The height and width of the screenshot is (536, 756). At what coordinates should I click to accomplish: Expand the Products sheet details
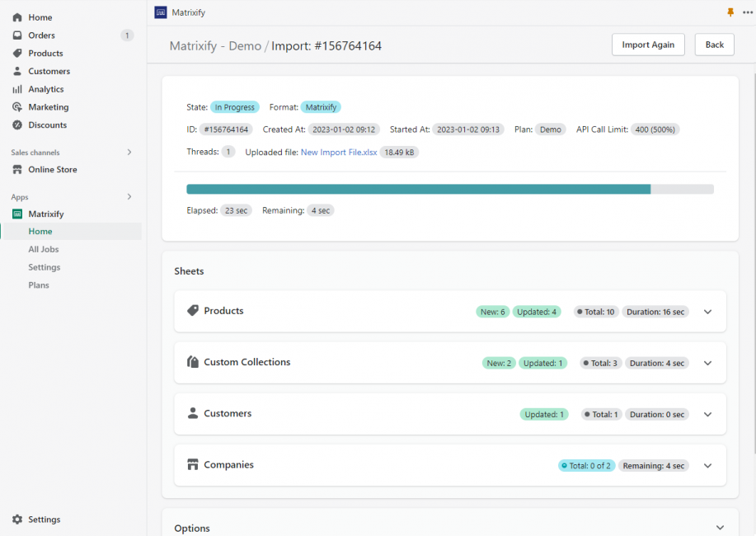pyautogui.click(x=707, y=312)
